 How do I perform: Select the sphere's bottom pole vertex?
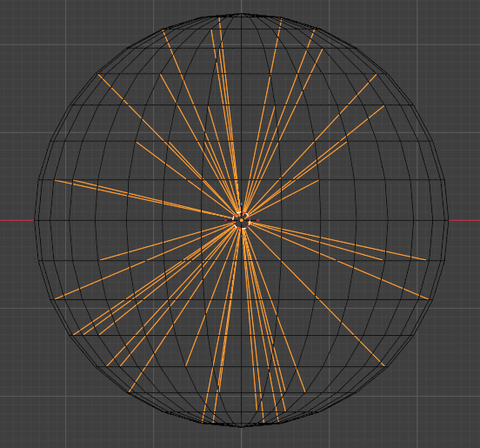(x=242, y=427)
